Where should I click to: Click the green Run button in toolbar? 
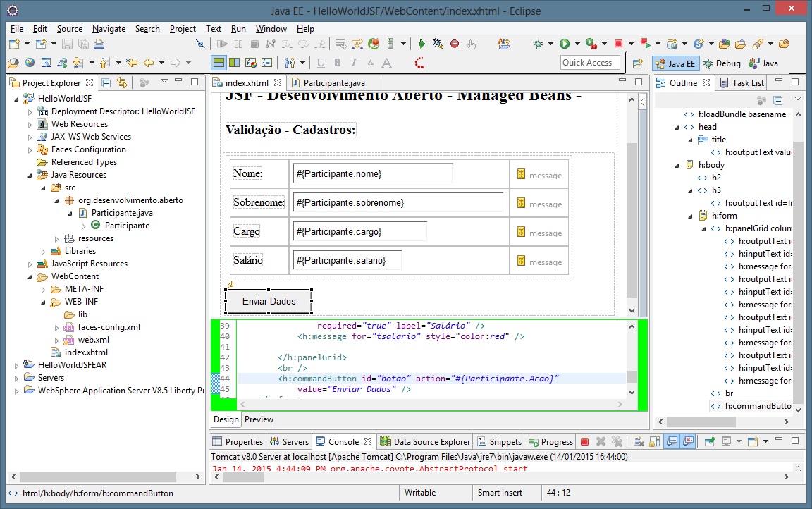565,44
